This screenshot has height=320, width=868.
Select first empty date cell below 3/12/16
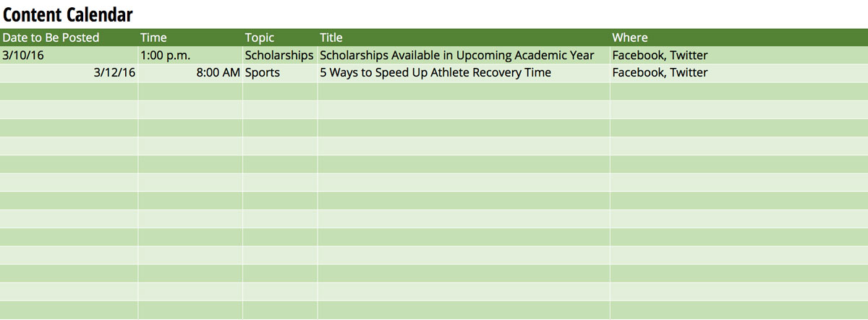coord(69,91)
